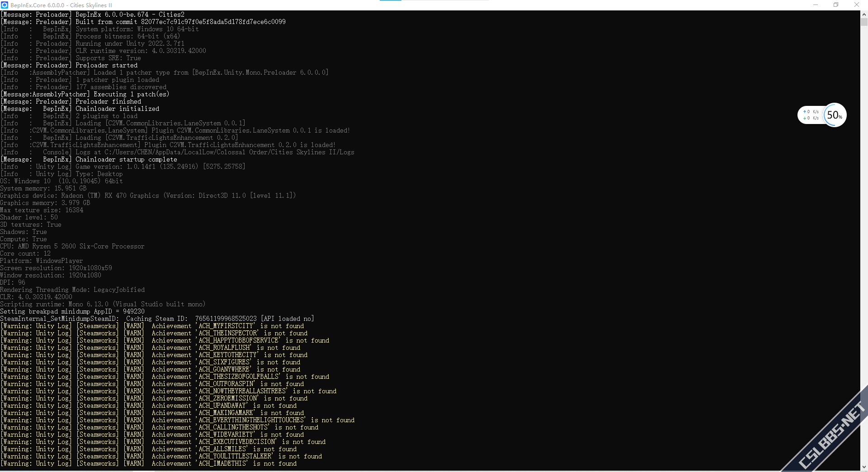Click the 50% memory usage circle widget
The height and width of the screenshot is (472, 868).
point(834,115)
